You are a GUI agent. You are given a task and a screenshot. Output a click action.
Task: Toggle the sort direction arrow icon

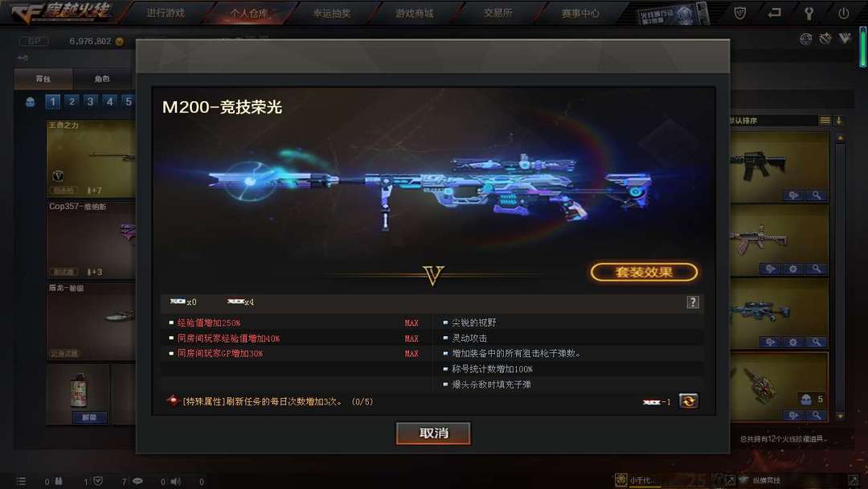pos(838,120)
